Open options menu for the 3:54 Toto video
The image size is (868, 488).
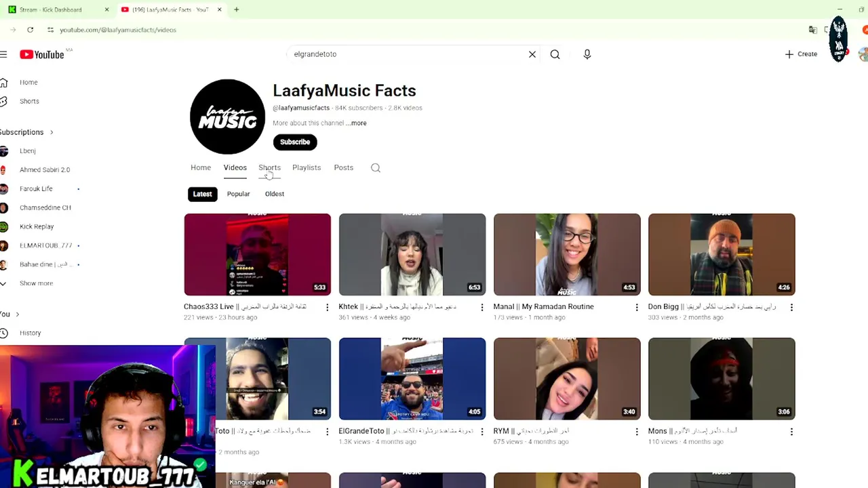click(327, 432)
